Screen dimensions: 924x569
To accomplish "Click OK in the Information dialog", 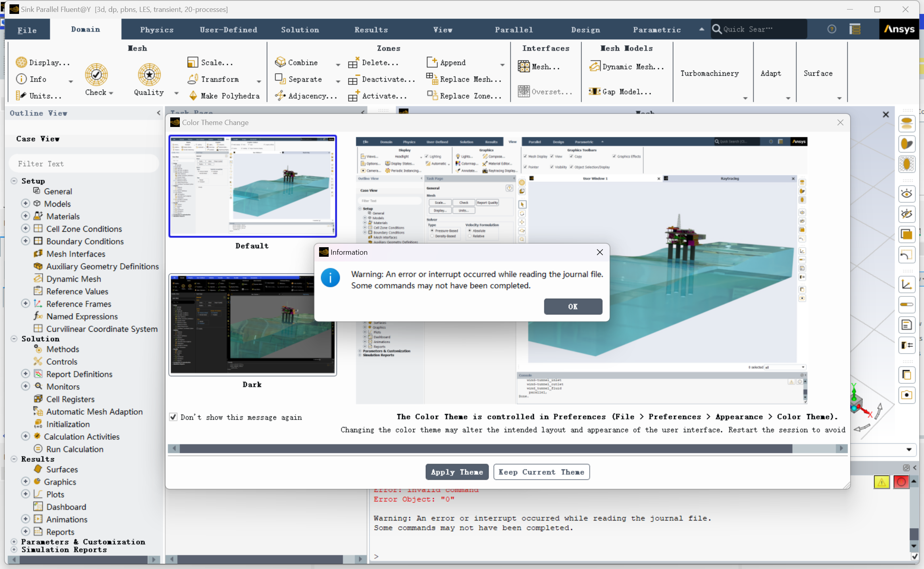I will [573, 306].
